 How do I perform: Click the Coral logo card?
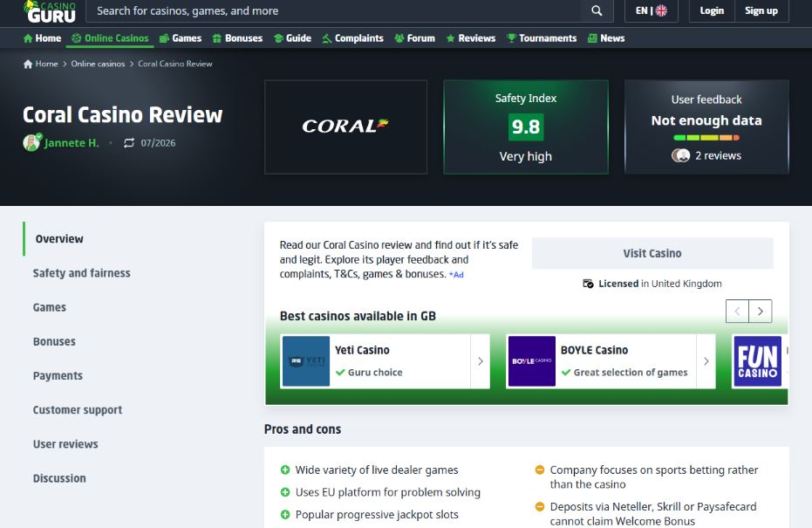point(345,127)
